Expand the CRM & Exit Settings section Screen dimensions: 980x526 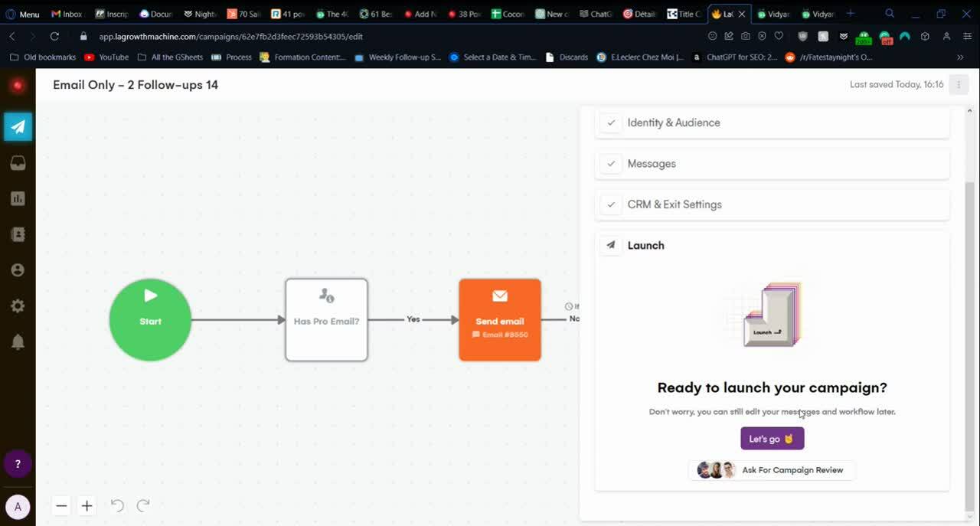tap(675, 204)
